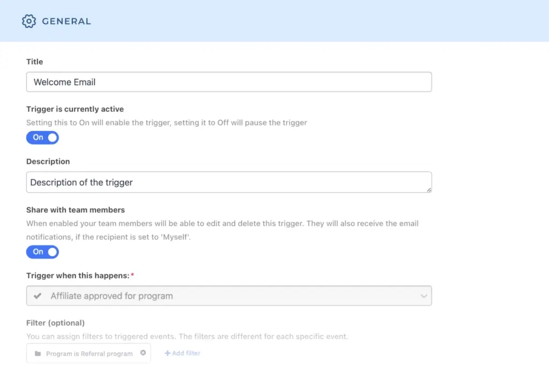Click the GENERAL section header

pos(66,21)
